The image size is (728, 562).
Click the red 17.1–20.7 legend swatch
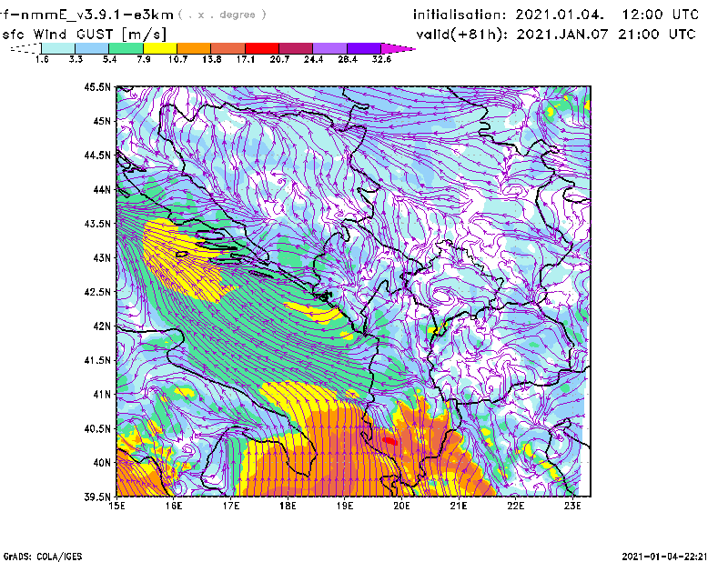tap(262, 48)
